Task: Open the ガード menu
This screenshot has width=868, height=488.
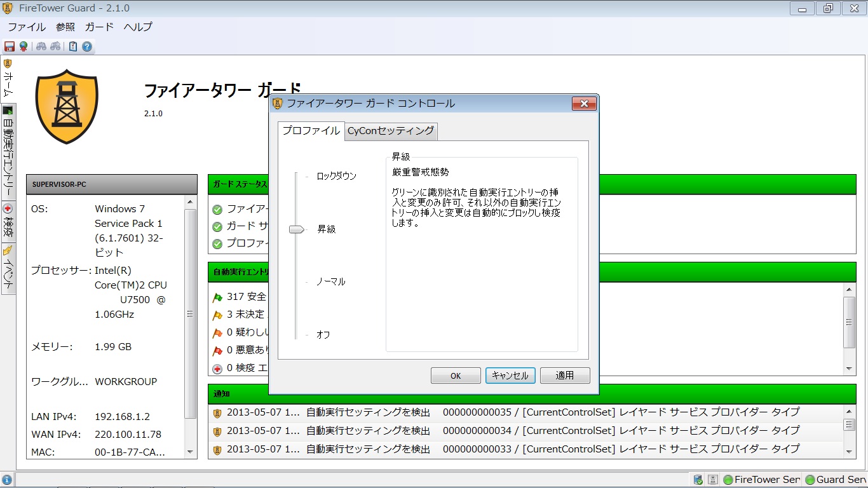Action: (99, 27)
